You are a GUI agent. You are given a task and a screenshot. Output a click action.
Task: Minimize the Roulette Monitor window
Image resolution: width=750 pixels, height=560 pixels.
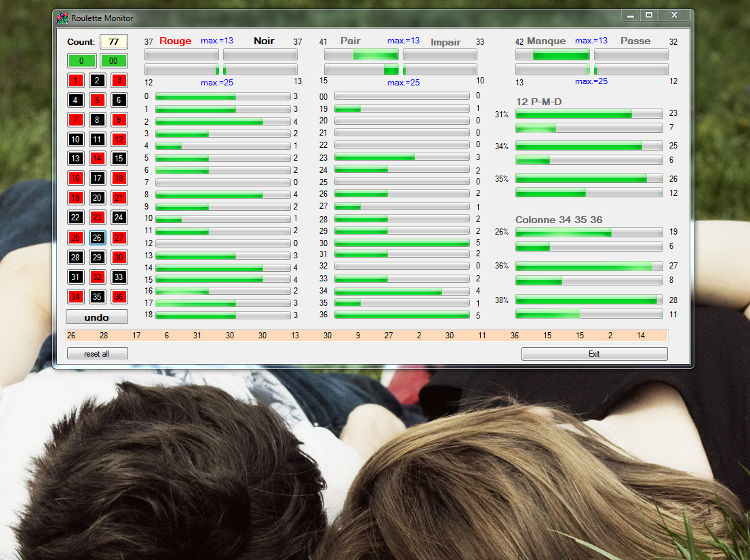631,16
